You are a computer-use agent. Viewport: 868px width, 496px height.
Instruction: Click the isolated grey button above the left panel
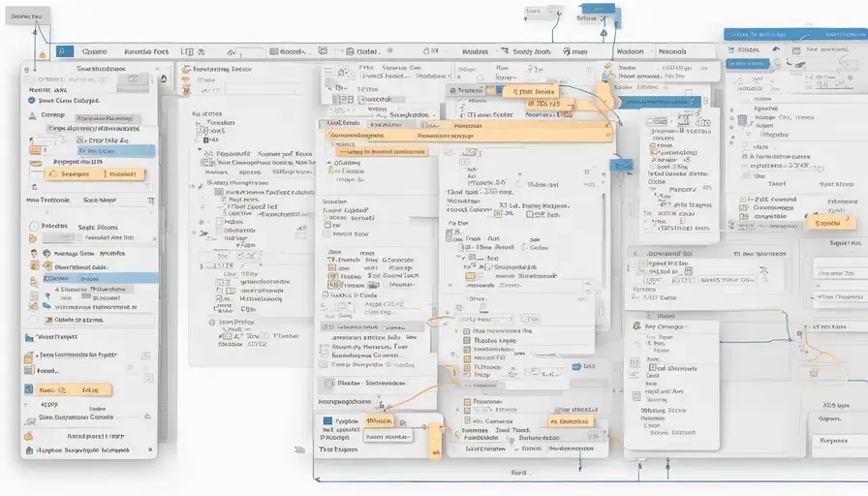click(28, 16)
